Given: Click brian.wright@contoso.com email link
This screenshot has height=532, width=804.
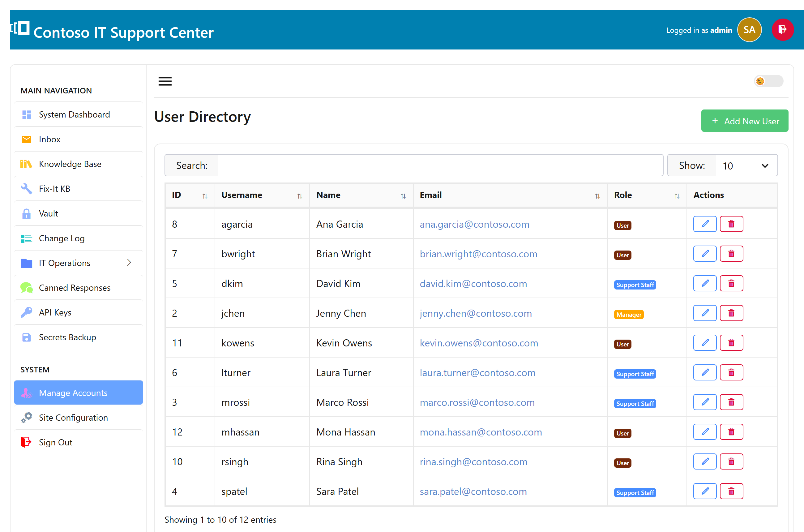Looking at the screenshot, I should point(478,254).
